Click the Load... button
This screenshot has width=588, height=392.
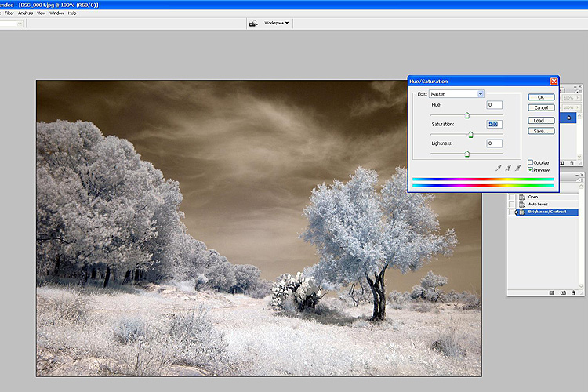coord(541,121)
